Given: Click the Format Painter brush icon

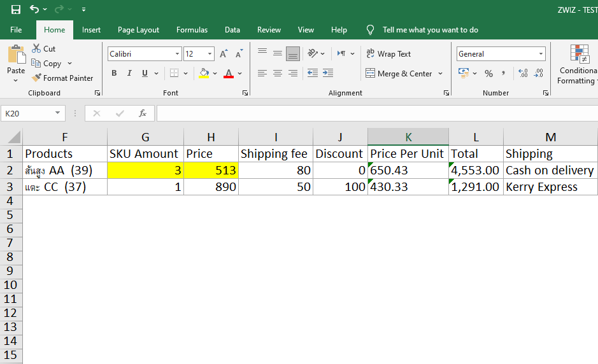Looking at the screenshot, I should click(37, 78).
